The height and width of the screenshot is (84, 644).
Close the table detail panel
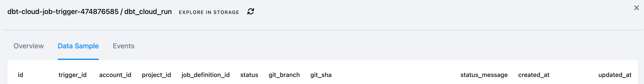coord(637,8)
